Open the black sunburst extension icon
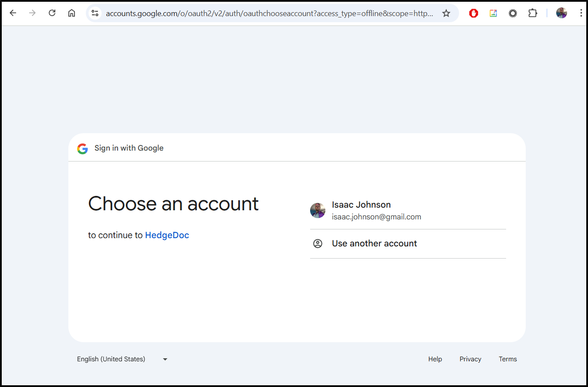Viewport: 588px width, 387px height. point(513,13)
